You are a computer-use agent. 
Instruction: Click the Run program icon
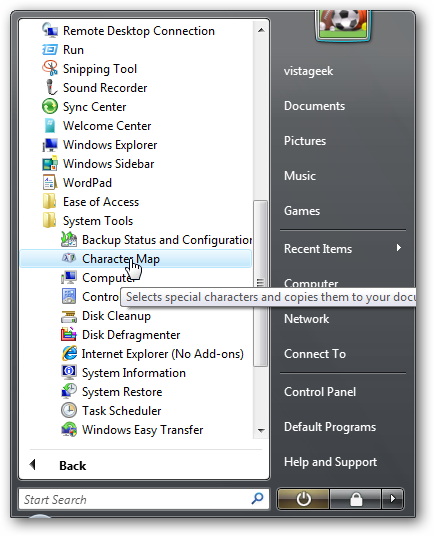pyautogui.click(x=50, y=50)
